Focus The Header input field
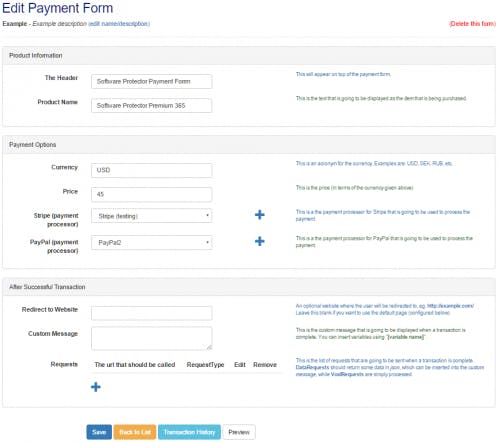The height and width of the screenshot is (443, 500). pyautogui.click(x=152, y=81)
